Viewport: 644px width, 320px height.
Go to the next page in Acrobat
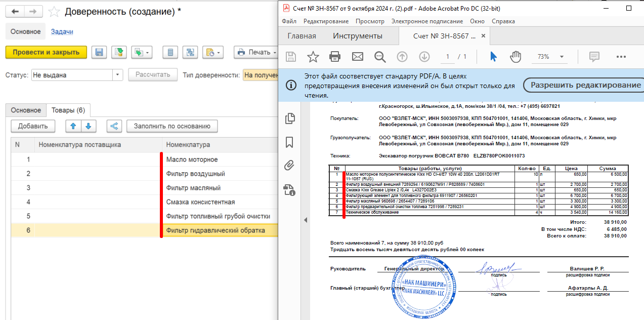coord(424,57)
